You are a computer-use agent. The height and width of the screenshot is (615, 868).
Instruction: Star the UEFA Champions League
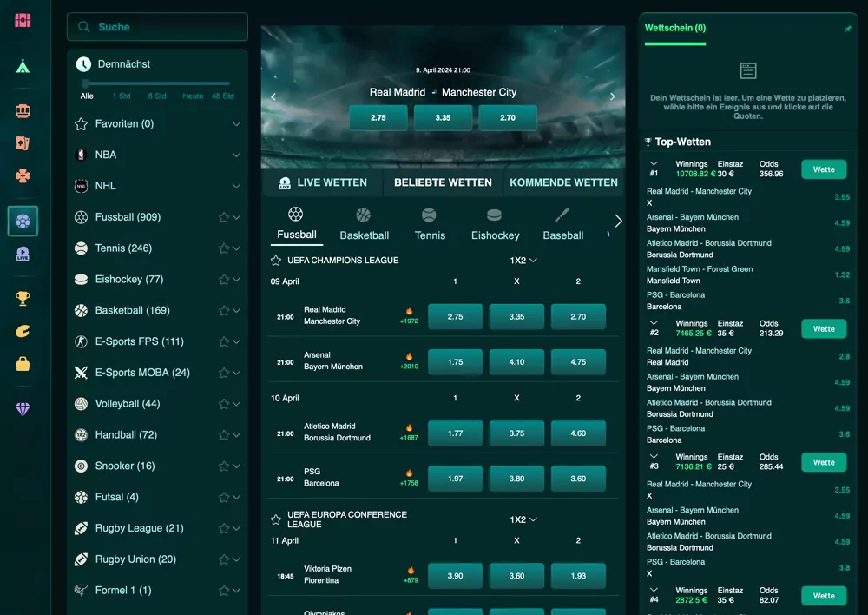coord(276,261)
